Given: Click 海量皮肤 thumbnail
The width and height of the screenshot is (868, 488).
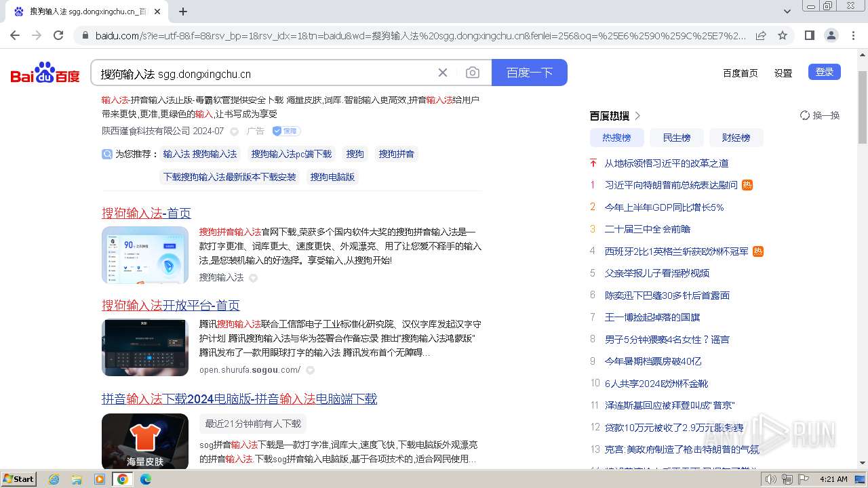Looking at the screenshot, I should (x=145, y=441).
